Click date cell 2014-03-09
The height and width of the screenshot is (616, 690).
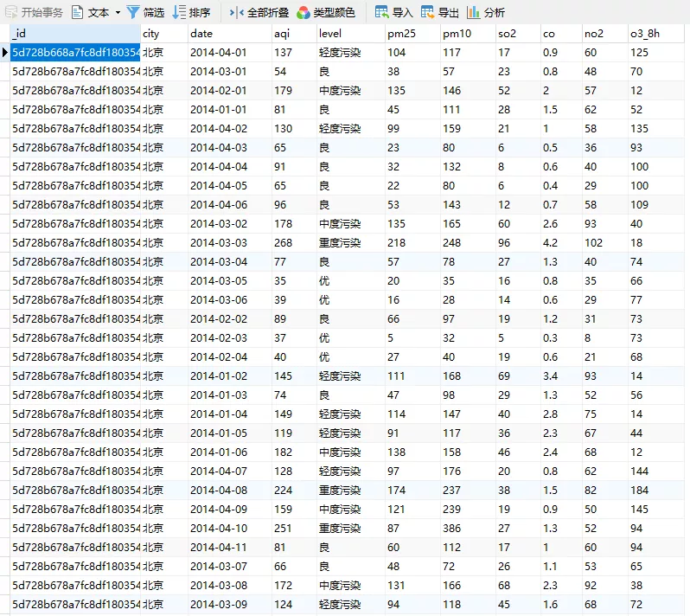point(230,604)
